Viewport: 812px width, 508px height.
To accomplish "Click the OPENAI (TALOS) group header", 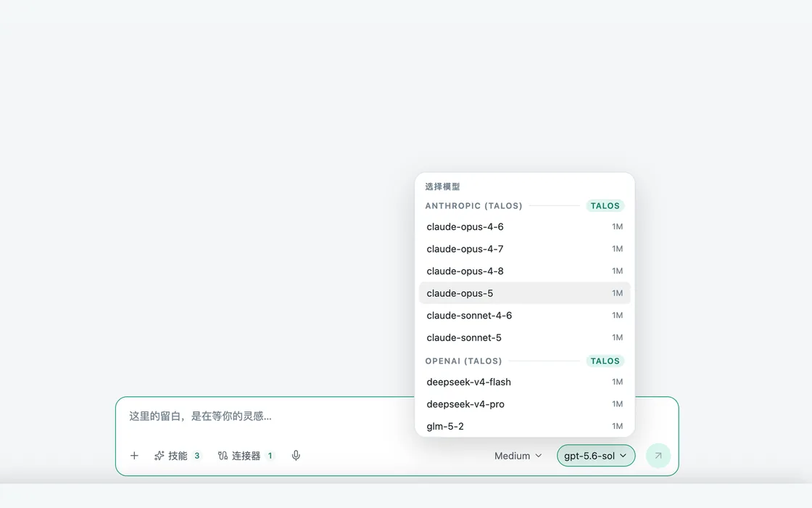I will click(x=463, y=361).
